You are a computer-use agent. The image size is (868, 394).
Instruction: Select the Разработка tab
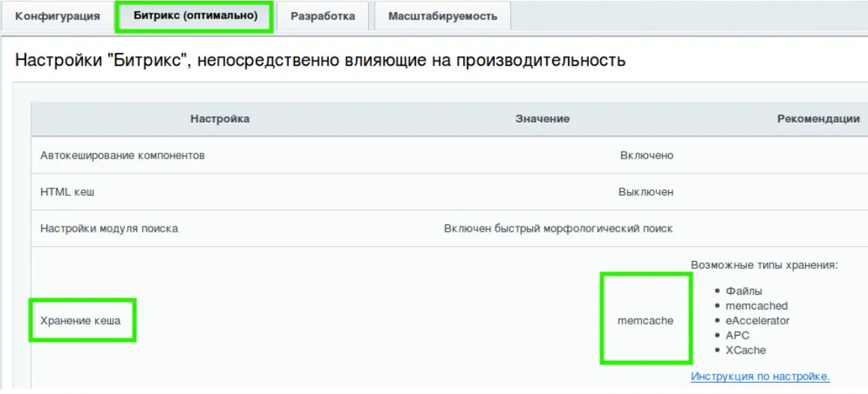point(323,16)
